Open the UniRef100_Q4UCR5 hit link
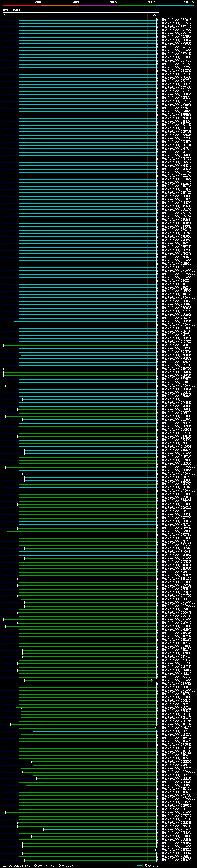This screenshot has width=197, height=868. (176, 860)
